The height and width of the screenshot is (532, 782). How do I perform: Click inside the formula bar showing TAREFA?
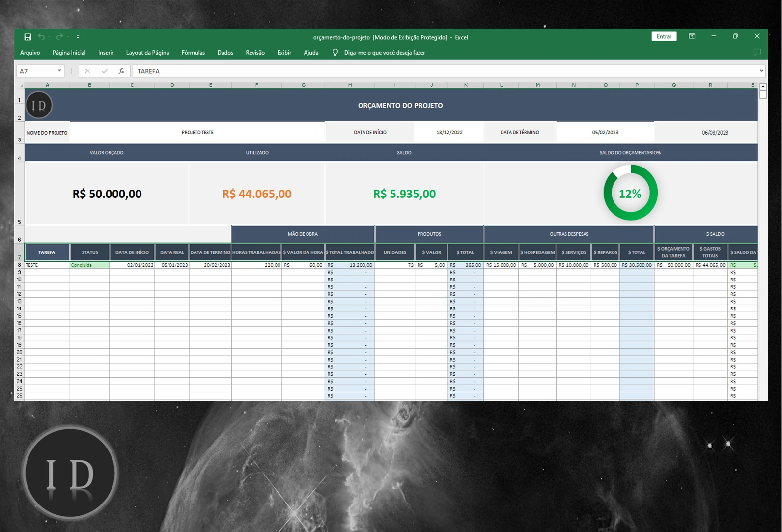click(442, 71)
